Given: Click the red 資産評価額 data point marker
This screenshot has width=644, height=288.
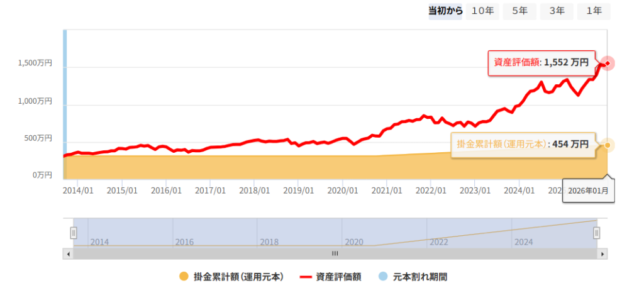Looking at the screenshot, I should click(608, 63).
